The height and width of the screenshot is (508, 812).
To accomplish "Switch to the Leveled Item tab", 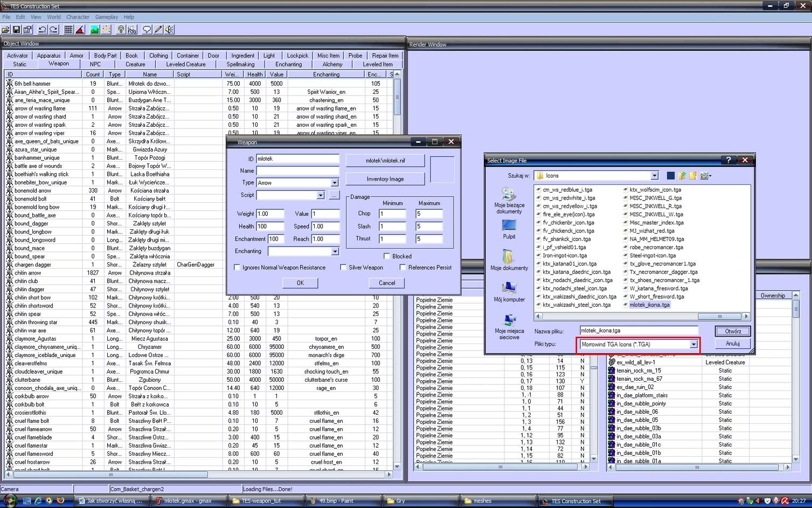I will 378,64.
